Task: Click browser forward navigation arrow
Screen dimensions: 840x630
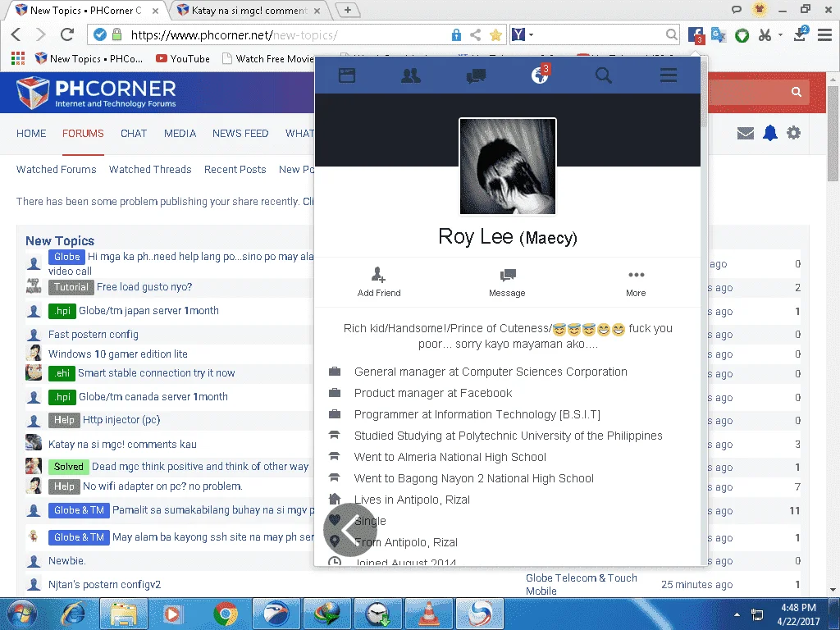Action: (41, 34)
